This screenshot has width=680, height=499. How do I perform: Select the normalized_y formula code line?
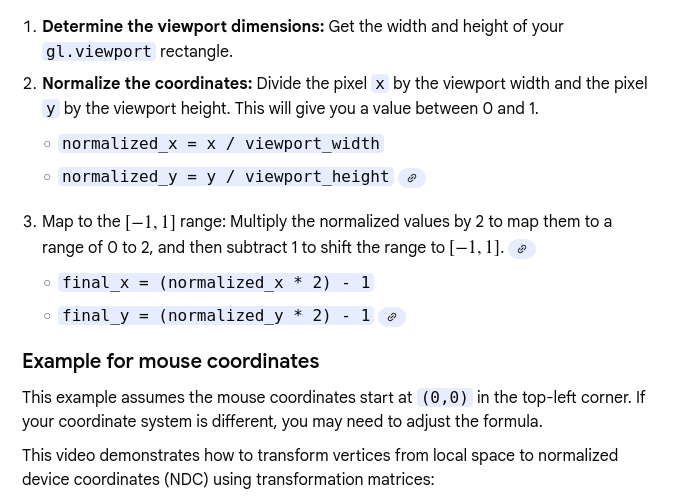pos(225,177)
